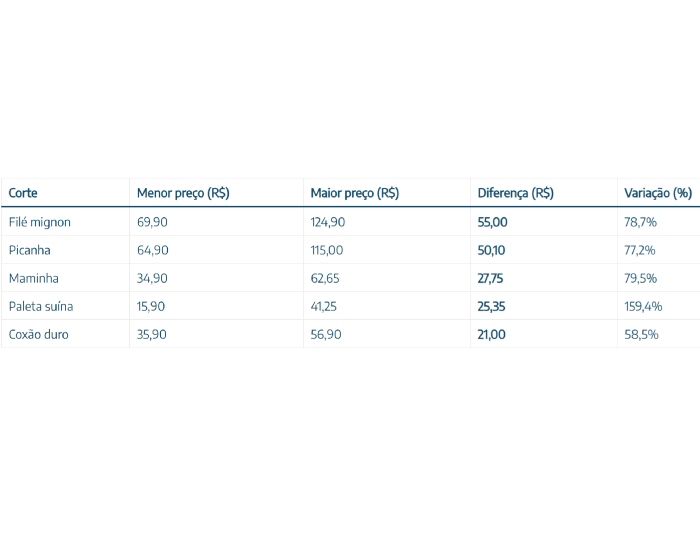Click the Paleta suína cell
Image resolution: width=700 pixels, height=550 pixels.
[41, 306]
